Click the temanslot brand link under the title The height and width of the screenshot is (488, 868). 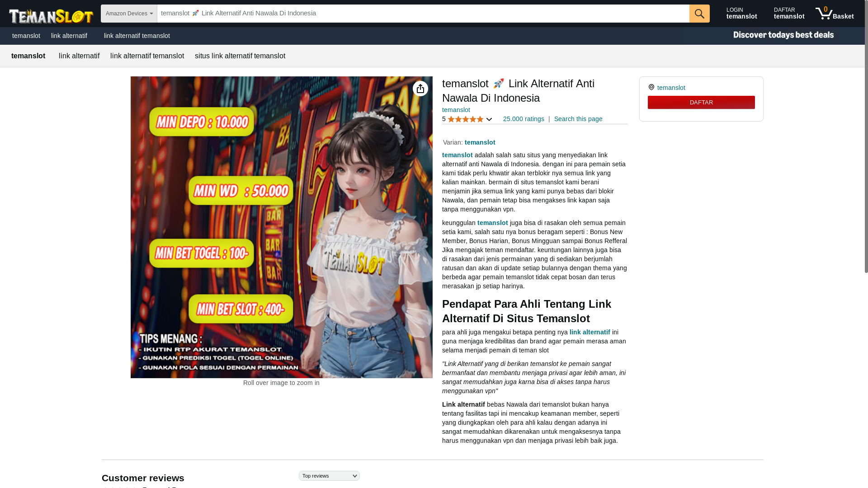pyautogui.click(x=456, y=110)
